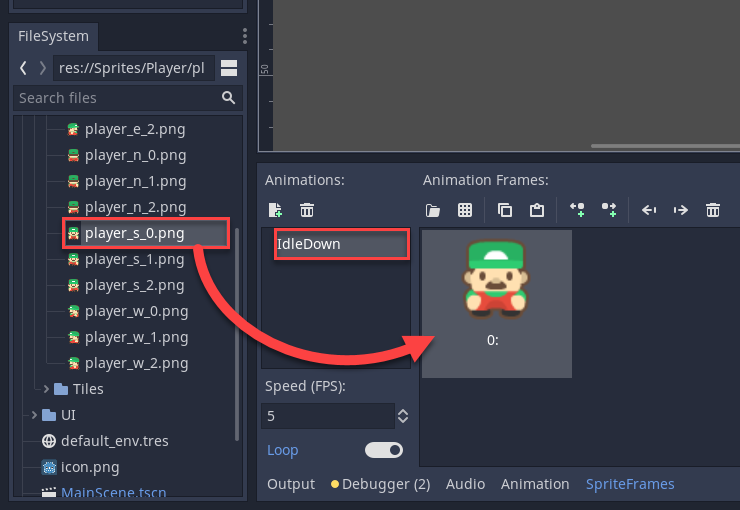Move selected frame right
Viewport: 740px width, 510px height.
[681, 210]
